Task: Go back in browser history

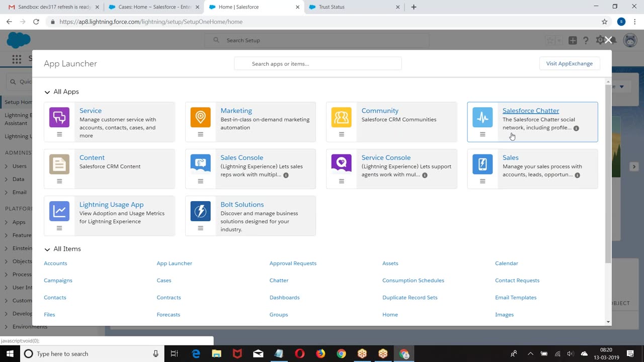Action: coord(9,22)
